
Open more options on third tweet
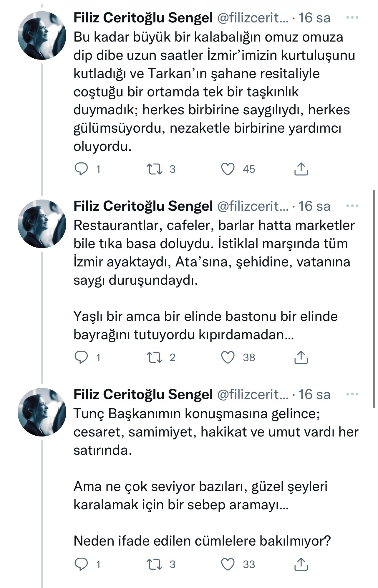click(352, 395)
